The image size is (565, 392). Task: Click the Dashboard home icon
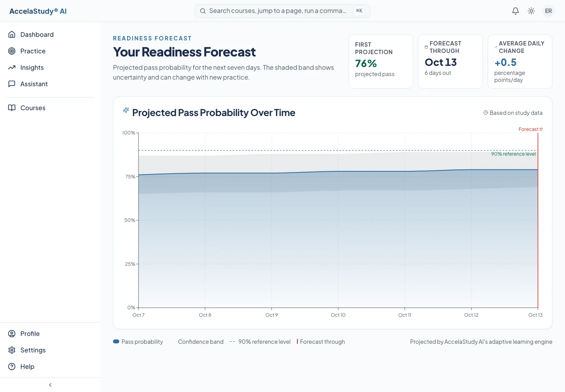12,34
